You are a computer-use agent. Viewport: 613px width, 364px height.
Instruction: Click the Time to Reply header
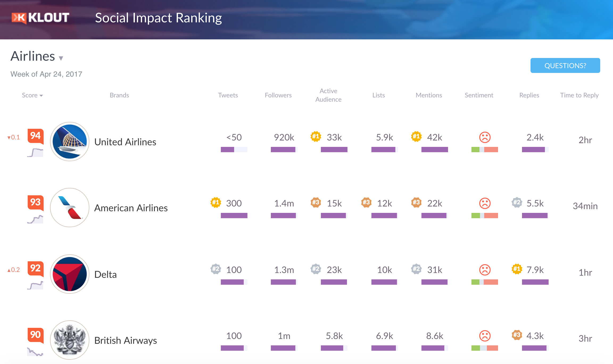point(579,95)
